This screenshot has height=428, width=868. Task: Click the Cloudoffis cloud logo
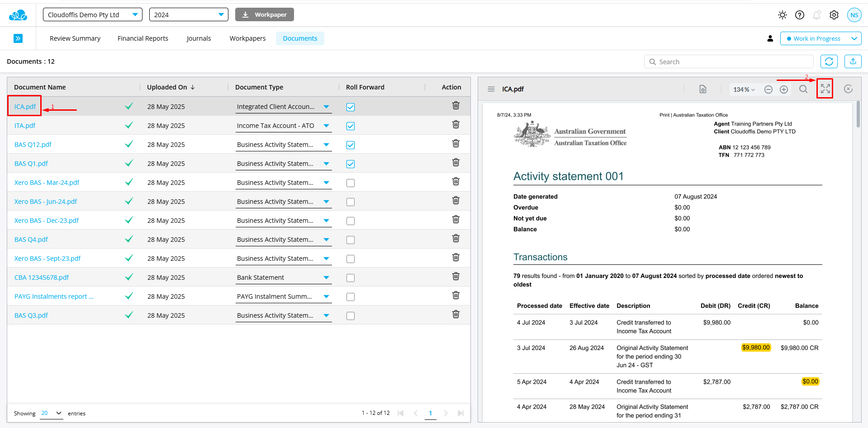18,15
